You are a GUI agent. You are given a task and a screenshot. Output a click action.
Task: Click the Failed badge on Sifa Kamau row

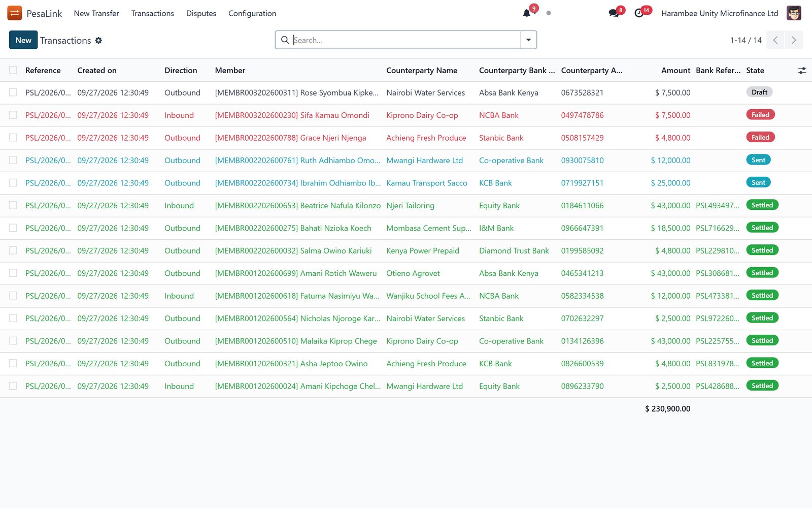pyautogui.click(x=760, y=115)
